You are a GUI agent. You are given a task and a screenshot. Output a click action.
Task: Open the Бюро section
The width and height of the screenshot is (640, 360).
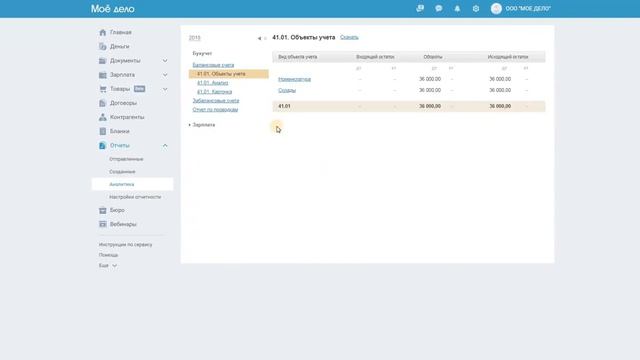point(117,210)
